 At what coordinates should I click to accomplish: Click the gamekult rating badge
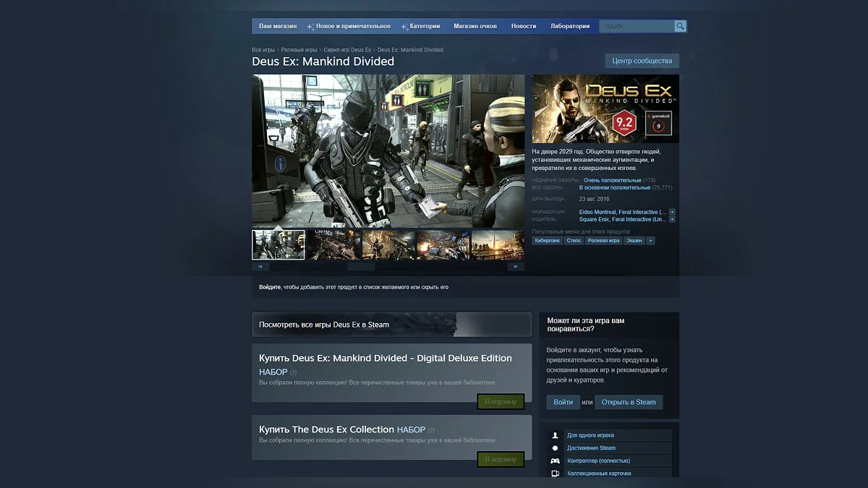658,124
